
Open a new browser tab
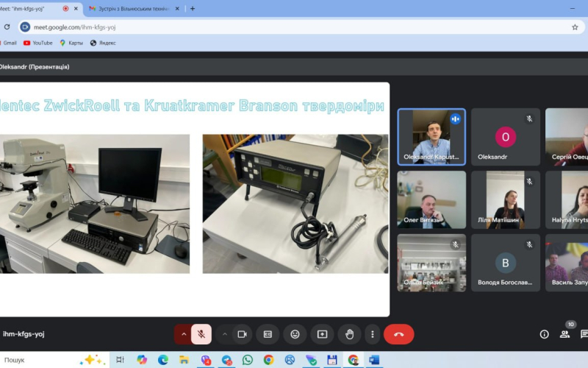[x=193, y=9]
